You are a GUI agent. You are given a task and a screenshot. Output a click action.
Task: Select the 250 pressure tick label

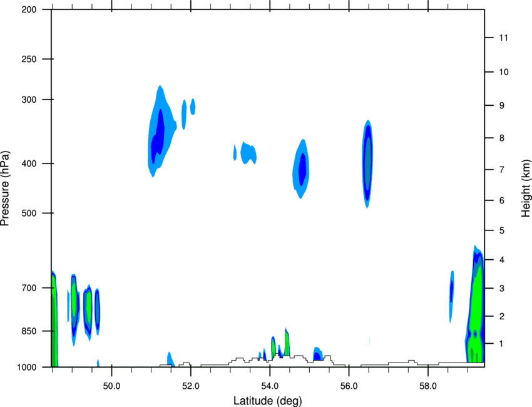coord(29,59)
